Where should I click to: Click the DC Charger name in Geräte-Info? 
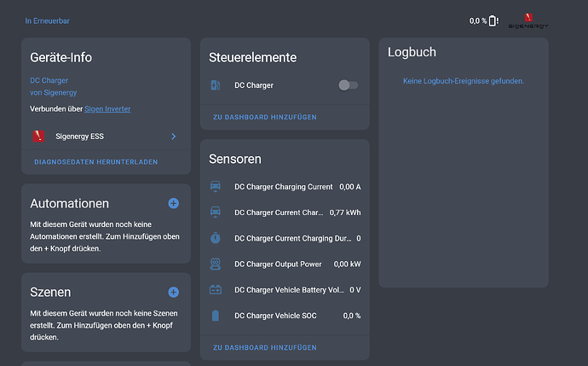pos(49,80)
